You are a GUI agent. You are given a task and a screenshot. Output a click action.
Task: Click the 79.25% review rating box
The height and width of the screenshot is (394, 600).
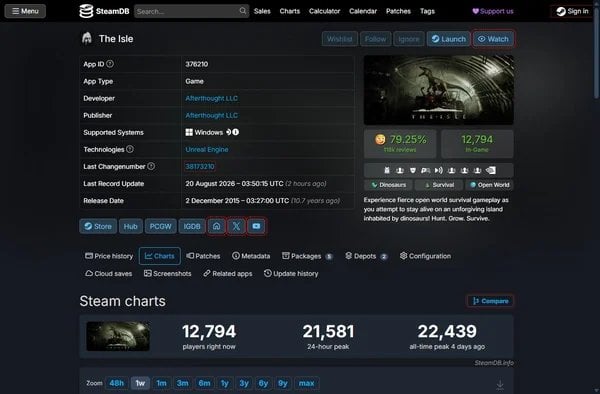pos(400,143)
